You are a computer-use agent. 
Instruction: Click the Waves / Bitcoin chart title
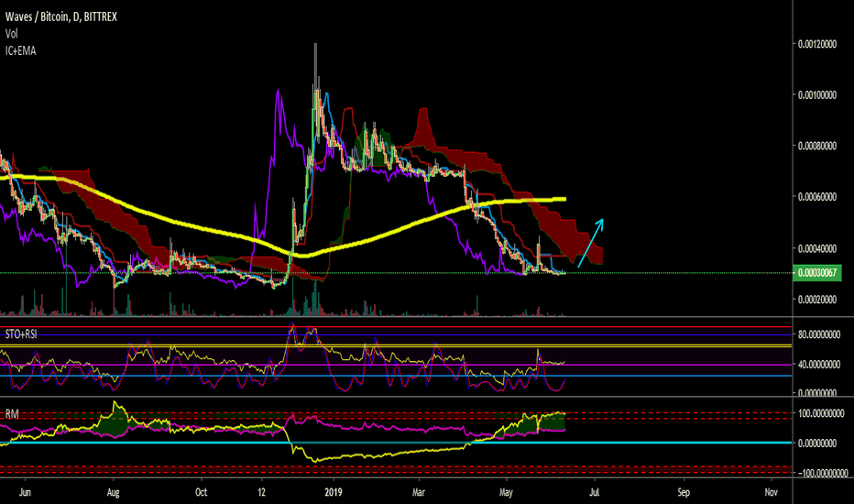point(61,16)
